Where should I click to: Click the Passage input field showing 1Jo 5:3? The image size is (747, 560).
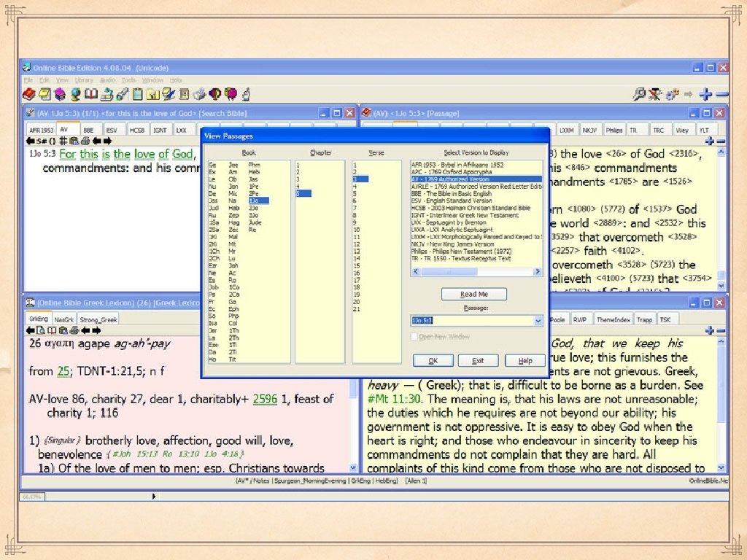coord(472,321)
